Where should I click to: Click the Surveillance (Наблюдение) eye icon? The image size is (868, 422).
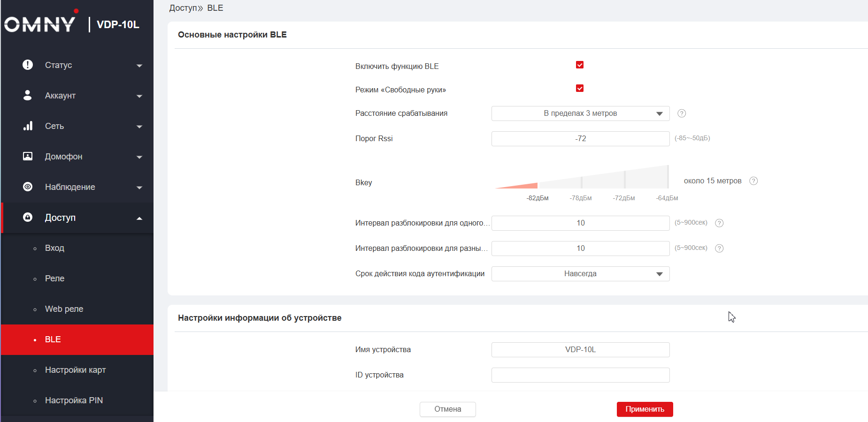28,187
